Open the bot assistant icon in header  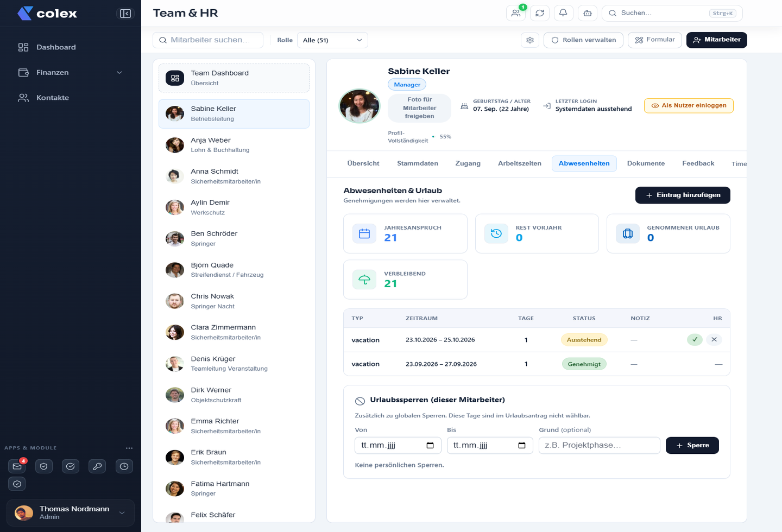(x=588, y=13)
